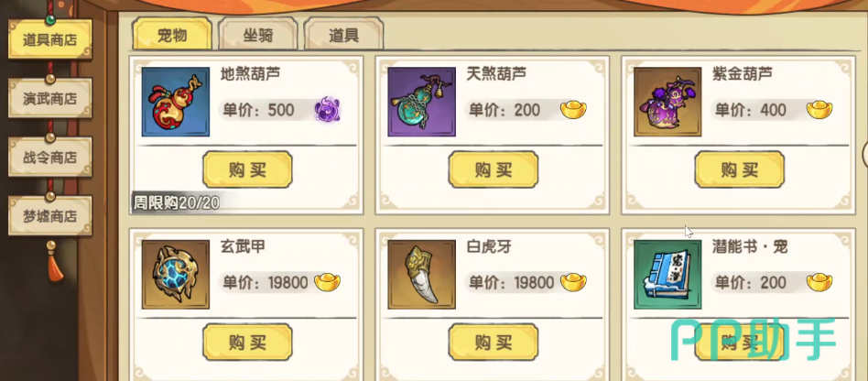This screenshot has height=381, width=868.
Task: Open the 演武商店 shop sign
Action: [x=49, y=99]
